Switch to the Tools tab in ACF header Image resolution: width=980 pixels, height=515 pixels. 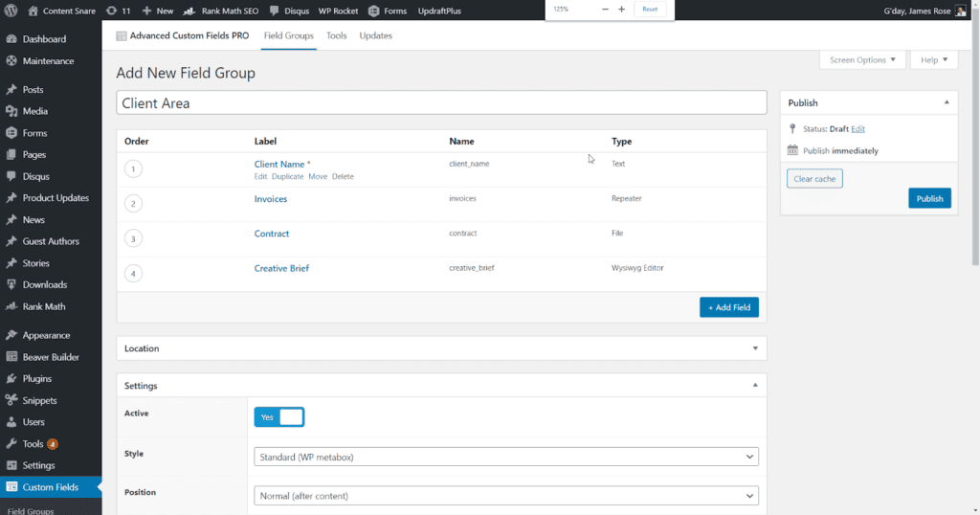tap(336, 35)
